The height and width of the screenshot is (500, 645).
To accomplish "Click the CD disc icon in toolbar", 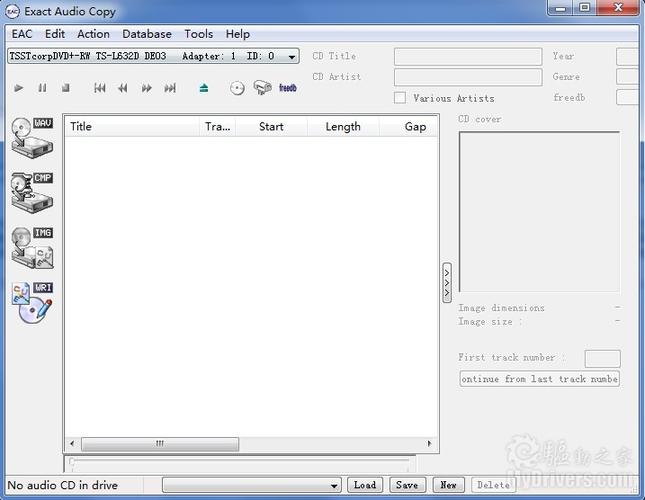I will (x=237, y=88).
